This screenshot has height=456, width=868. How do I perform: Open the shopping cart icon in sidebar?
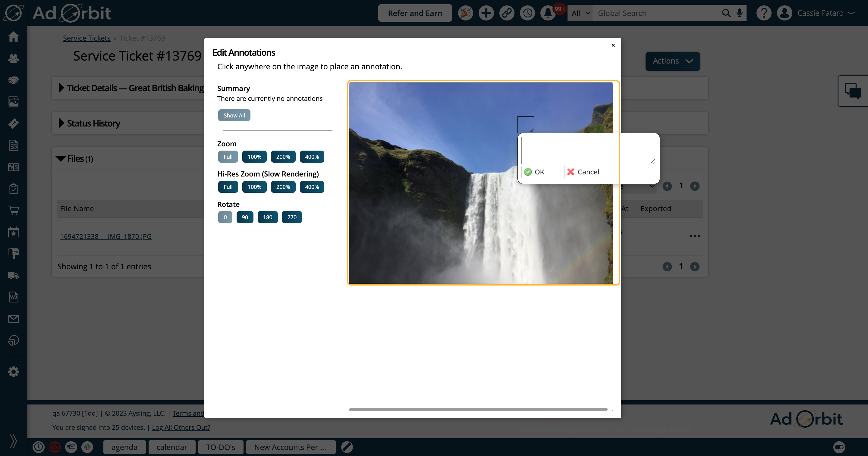pyautogui.click(x=14, y=211)
